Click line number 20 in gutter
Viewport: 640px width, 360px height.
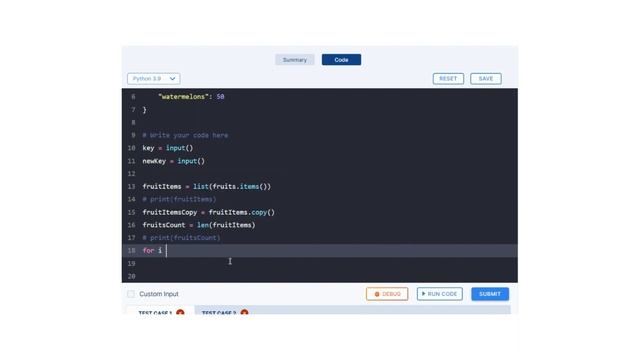[x=131, y=276]
